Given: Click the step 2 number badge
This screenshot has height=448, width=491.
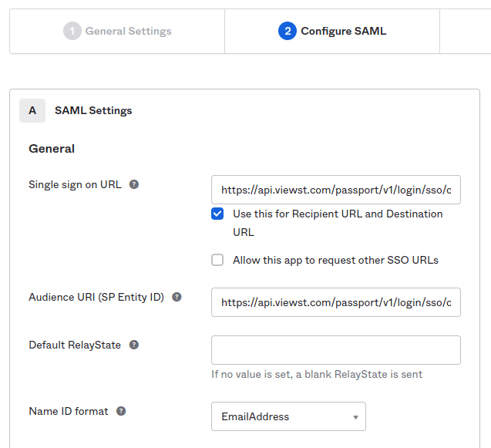Looking at the screenshot, I should tap(287, 32).
